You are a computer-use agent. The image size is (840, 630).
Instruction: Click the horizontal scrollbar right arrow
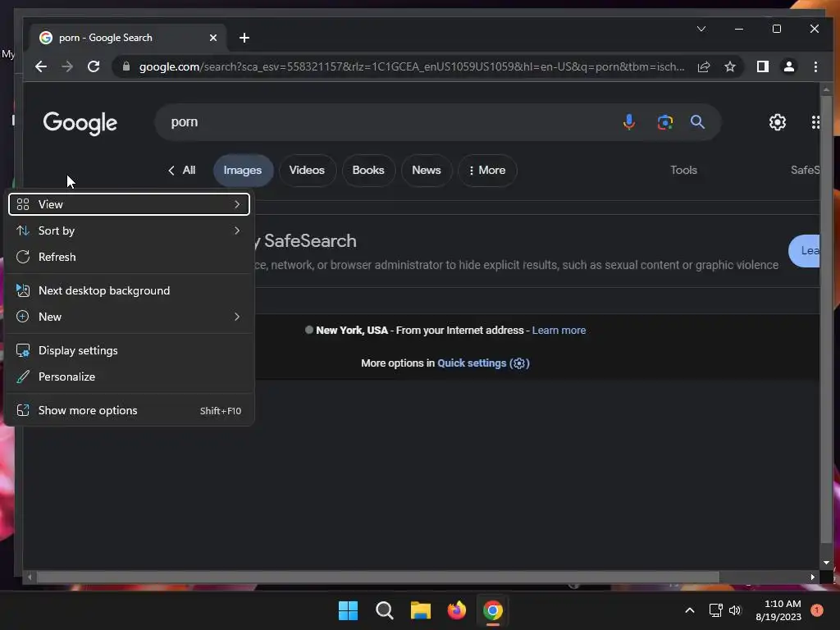tap(813, 577)
